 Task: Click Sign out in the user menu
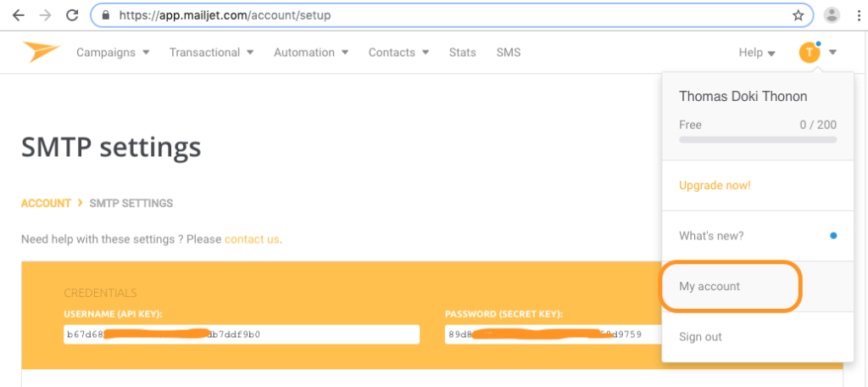(x=700, y=337)
